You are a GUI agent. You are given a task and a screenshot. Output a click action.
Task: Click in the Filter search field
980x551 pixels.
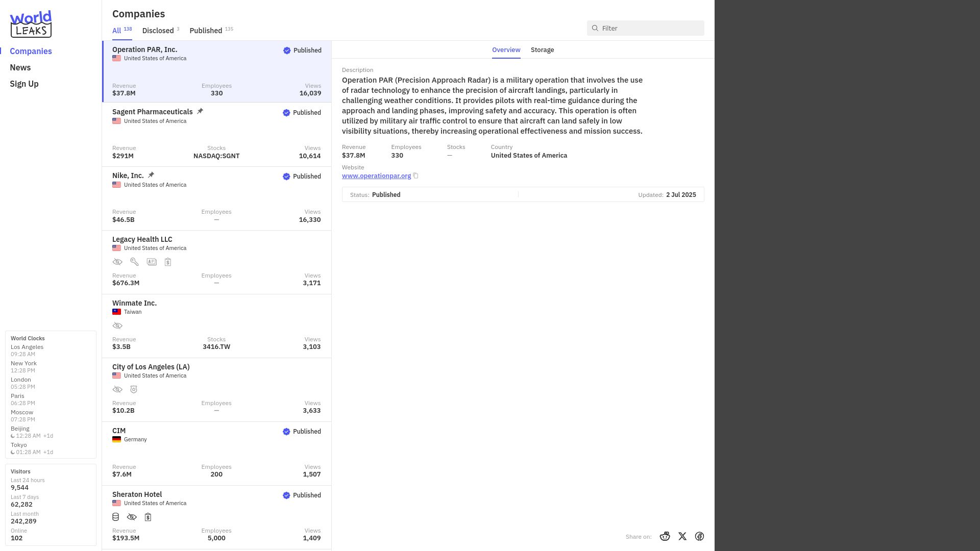(x=645, y=28)
